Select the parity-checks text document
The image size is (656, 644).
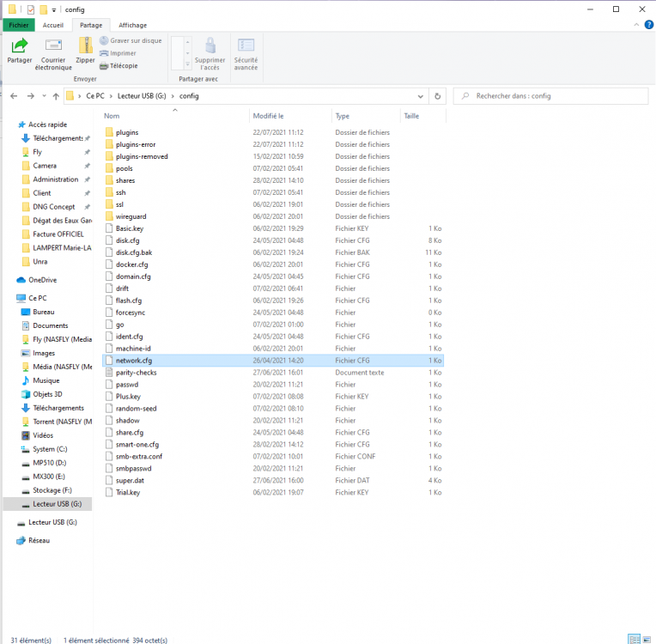[x=137, y=373]
